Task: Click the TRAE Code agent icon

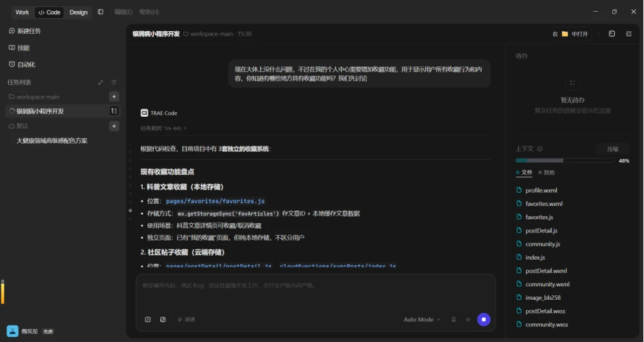Action: click(x=144, y=113)
